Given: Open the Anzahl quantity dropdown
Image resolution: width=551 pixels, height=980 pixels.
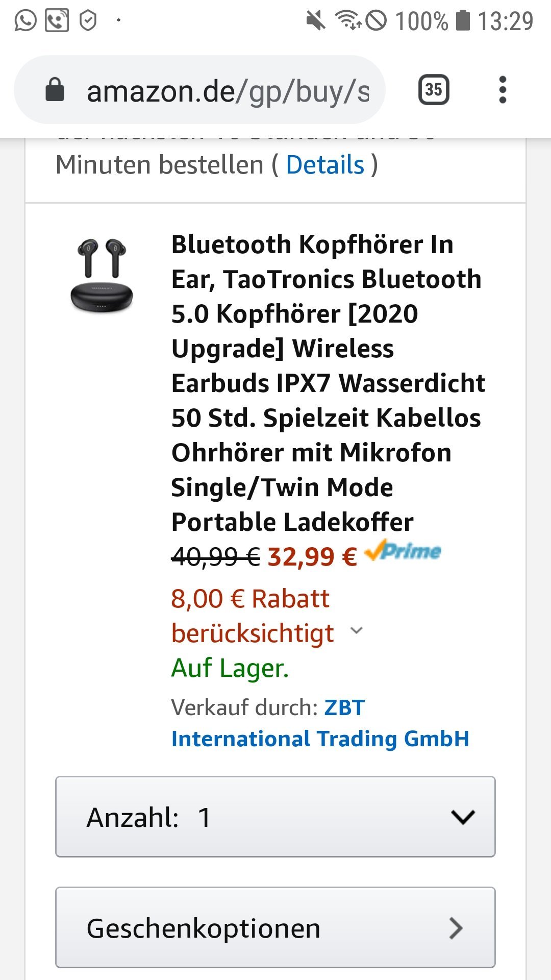Looking at the screenshot, I should (x=275, y=817).
